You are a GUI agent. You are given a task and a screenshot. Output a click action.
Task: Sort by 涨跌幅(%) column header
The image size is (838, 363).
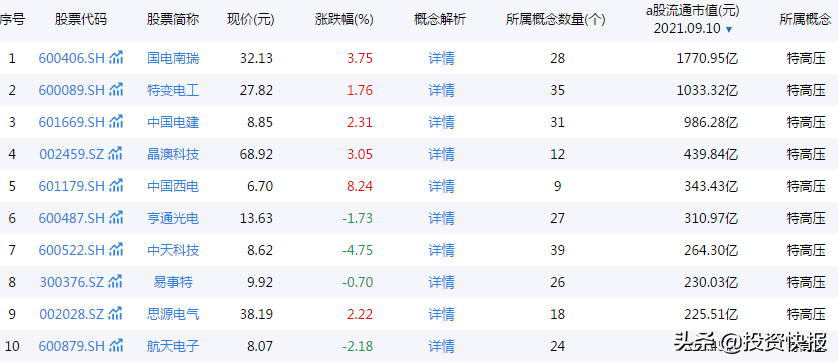coord(344,20)
